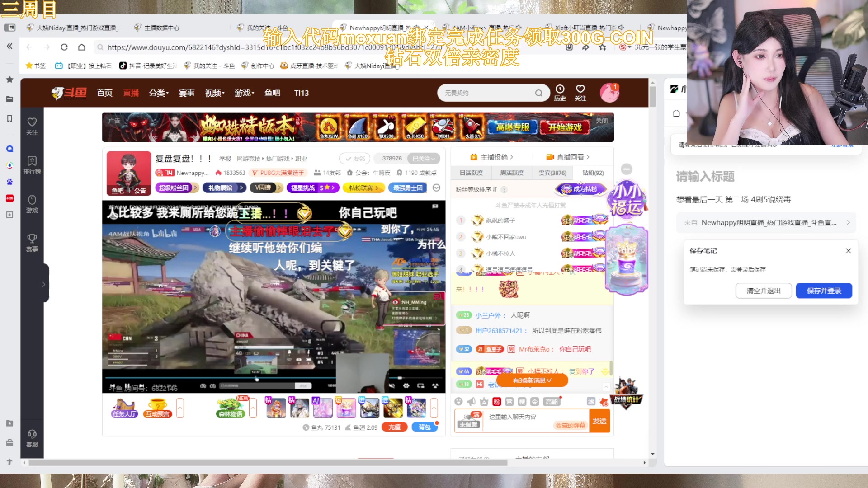Switch to 主播数据中心 browser tab
868x488 pixels.
pos(161,28)
